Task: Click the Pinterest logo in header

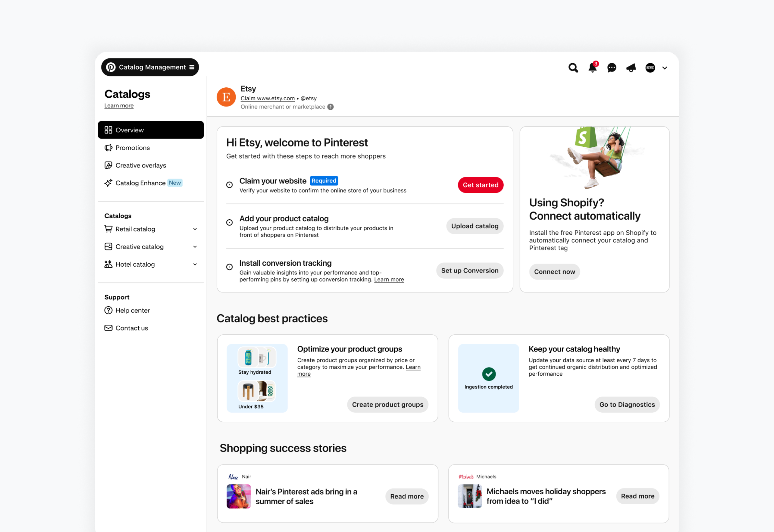Action: (111, 67)
